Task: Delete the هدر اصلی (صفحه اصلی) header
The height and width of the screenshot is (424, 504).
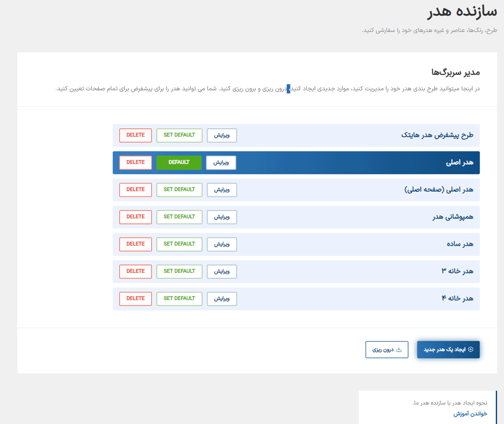Action: [135, 190]
